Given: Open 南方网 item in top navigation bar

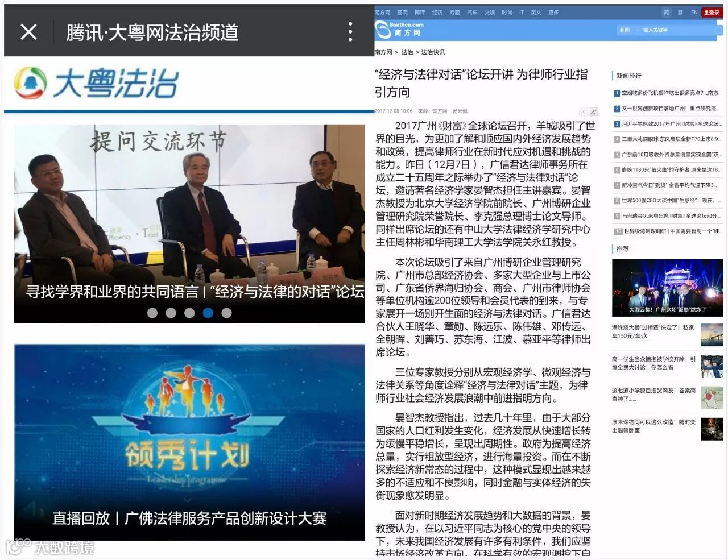Looking at the screenshot, I should [x=383, y=12].
